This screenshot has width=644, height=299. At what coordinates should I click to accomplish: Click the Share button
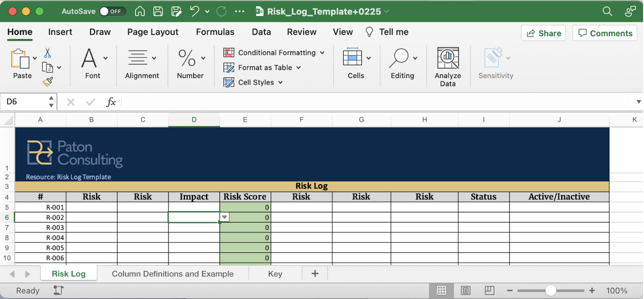[x=543, y=33]
